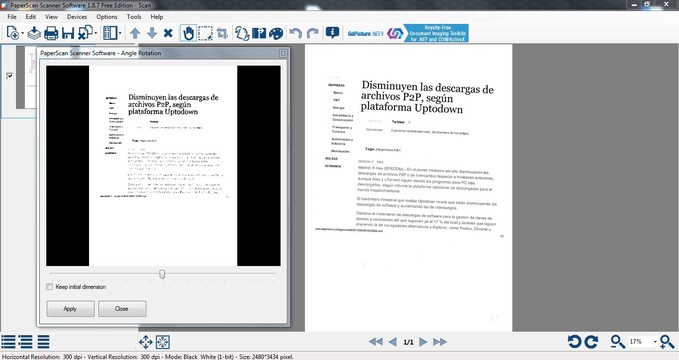
Task: Delete page with the X icon
Action: click(x=168, y=33)
